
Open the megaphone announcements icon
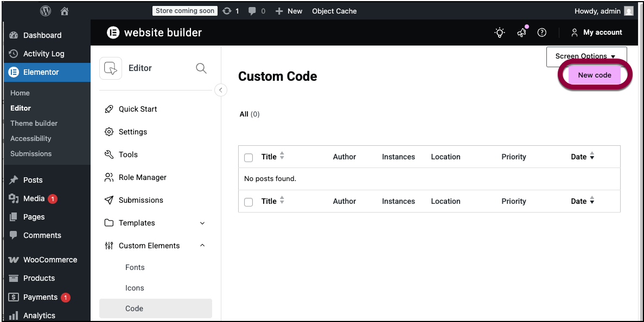521,33
